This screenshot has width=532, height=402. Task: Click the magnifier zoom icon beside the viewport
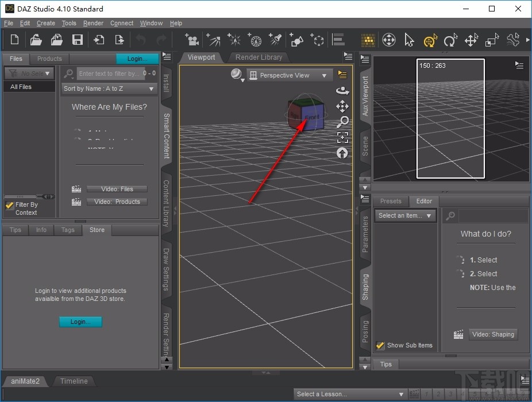(342, 122)
